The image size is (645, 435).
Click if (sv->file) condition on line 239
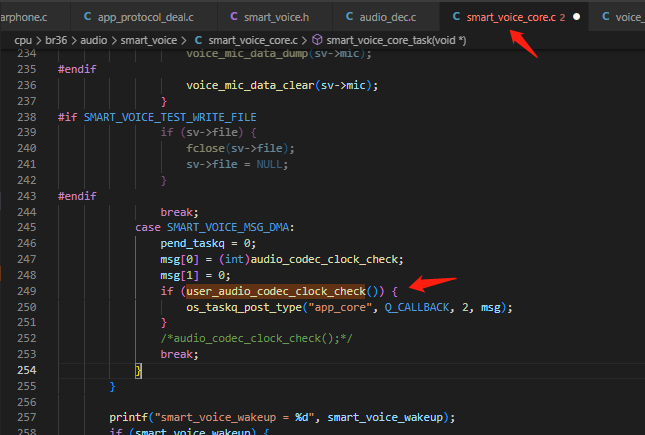tap(209, 133)
